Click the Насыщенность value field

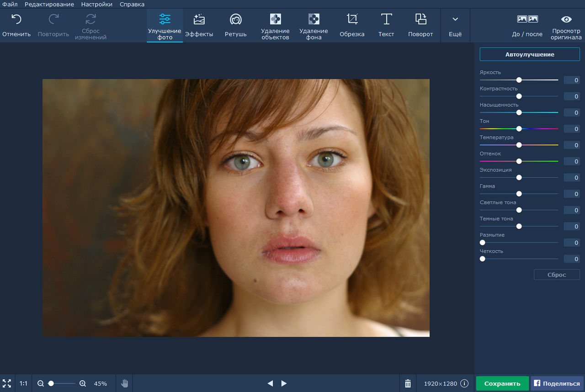572,112
